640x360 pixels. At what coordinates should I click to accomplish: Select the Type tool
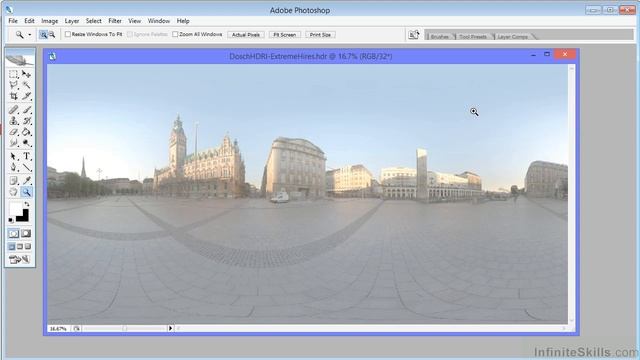pos(27,156)
